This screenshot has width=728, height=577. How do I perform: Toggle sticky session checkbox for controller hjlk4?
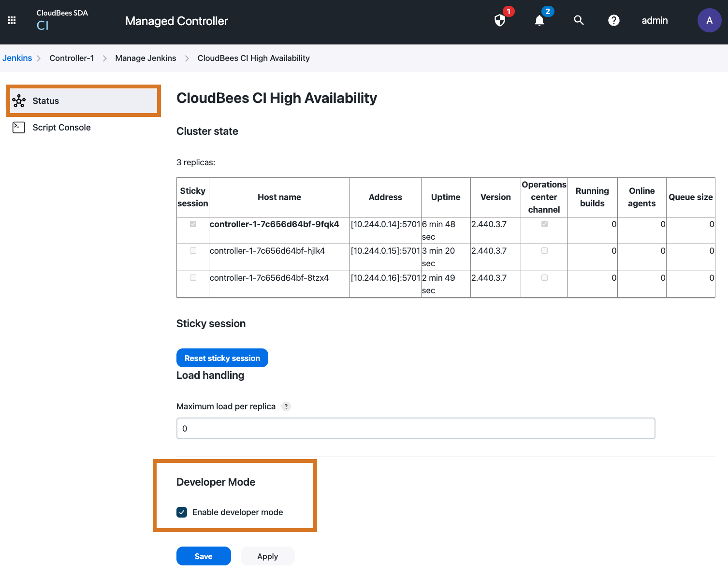(193, 251)
